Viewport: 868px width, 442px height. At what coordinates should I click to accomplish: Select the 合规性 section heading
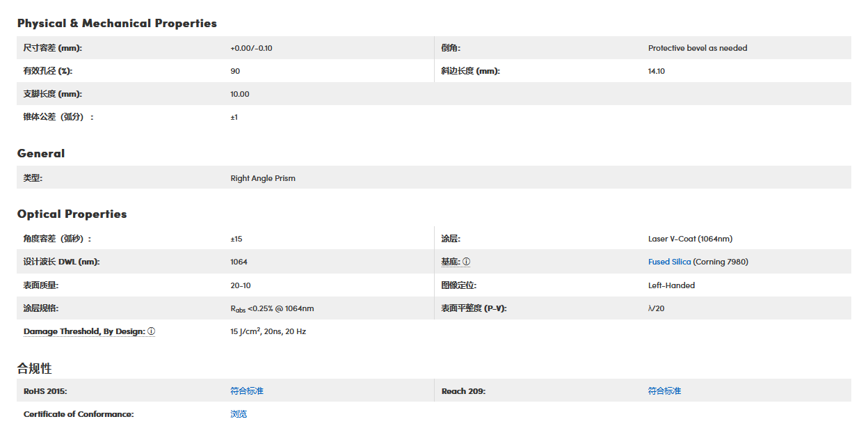(35, 368)
